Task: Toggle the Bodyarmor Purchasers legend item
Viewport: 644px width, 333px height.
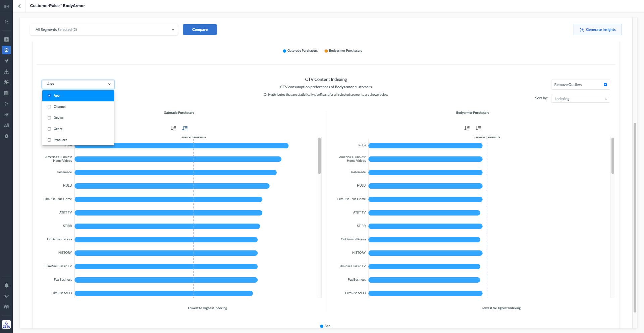Action: (343, 51)
